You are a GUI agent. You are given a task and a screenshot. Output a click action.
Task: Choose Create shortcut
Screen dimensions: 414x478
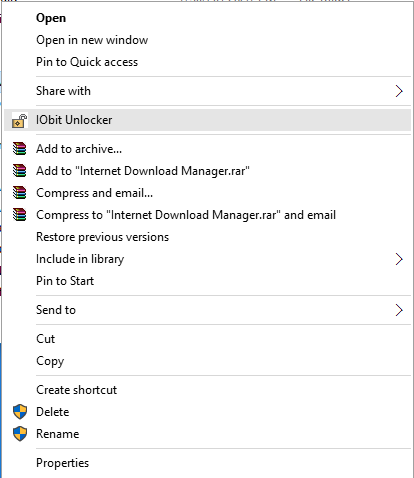tap(207, 390)
